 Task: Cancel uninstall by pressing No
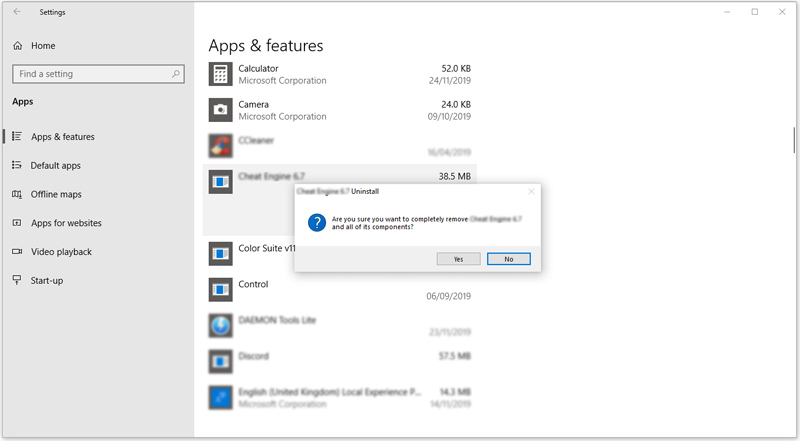(x=508, y=259)
